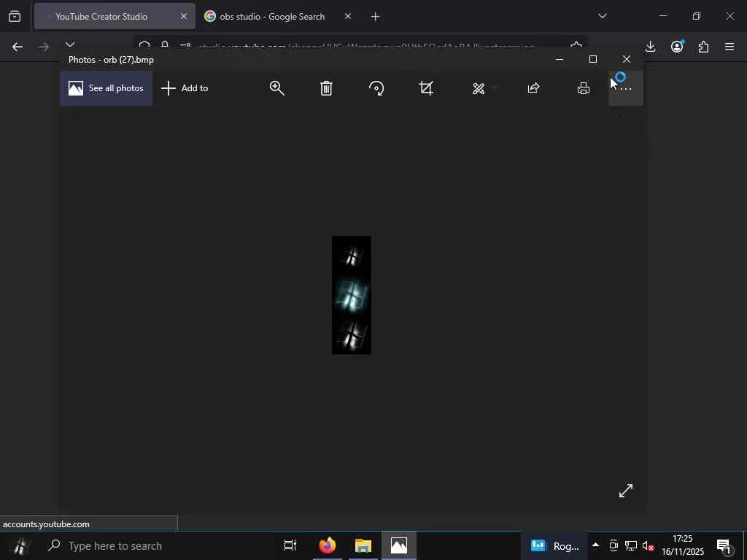Close the Photos window
The height and width of the screenshot is (560, 747).
(x=627, y=59)
